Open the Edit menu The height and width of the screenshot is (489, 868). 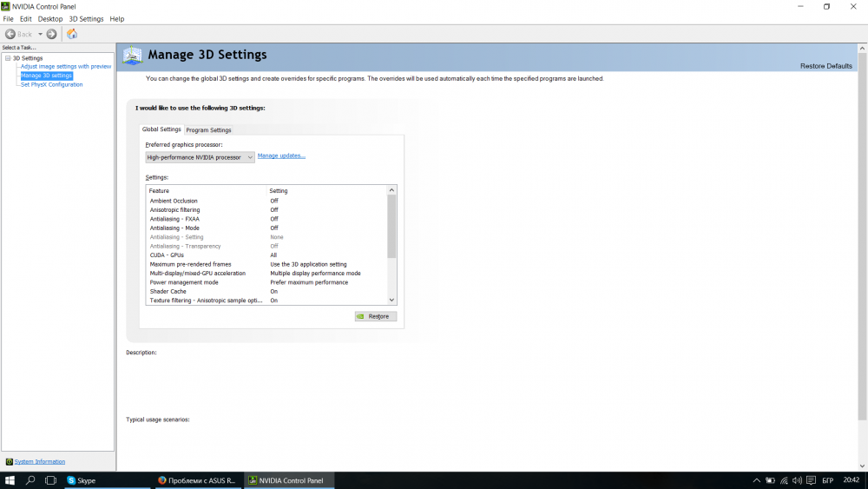[26, 19]
